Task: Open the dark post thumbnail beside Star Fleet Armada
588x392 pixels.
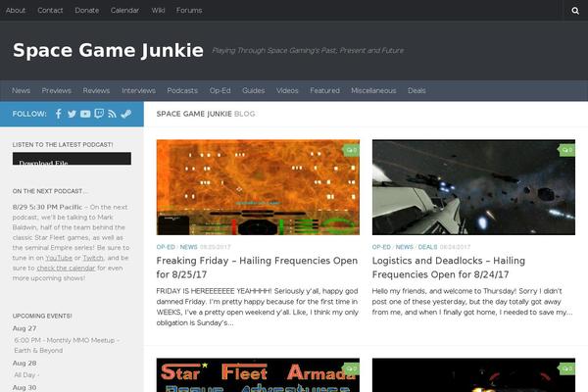Action: [x=473, y=375]
